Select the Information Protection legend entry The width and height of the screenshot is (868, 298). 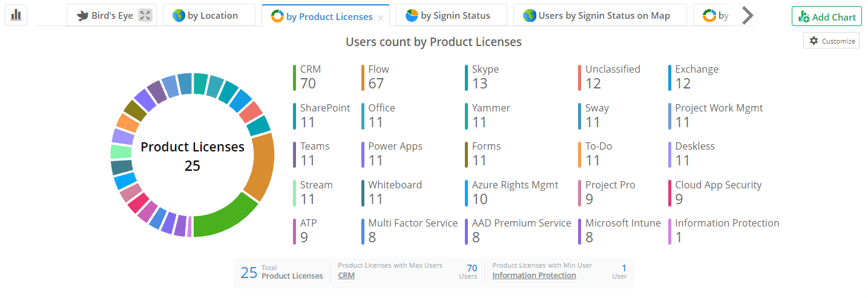(x=725, y=231)
